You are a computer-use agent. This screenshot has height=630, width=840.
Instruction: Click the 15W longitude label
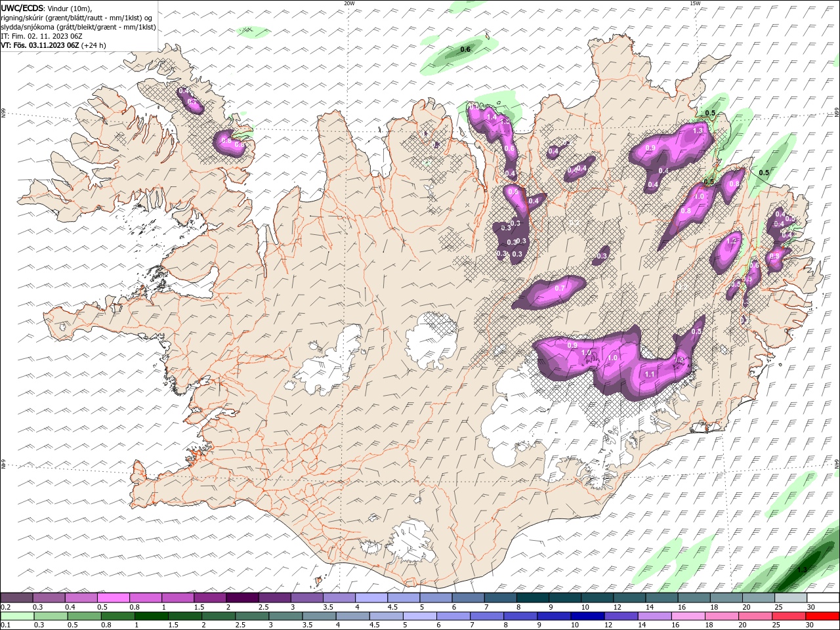[x=696, y=3]
